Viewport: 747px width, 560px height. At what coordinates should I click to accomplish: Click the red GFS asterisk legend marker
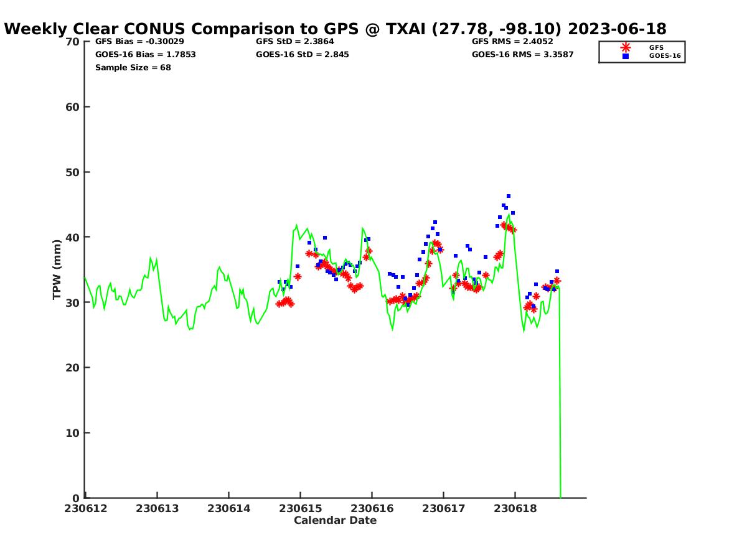pos(626,47)
